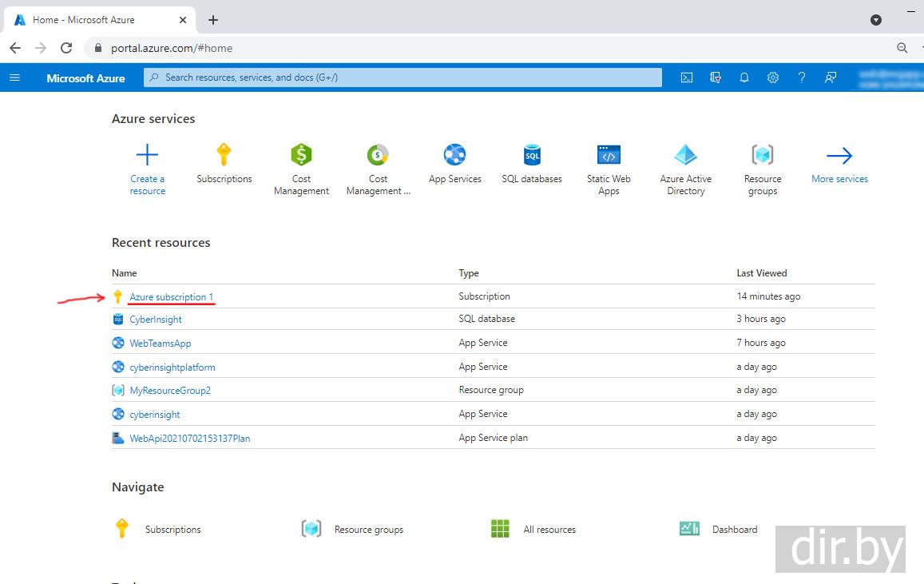Open App Services from Azure services
This screenshot has width=924, height=584.
pyautogui.click(x=454, y=155)
